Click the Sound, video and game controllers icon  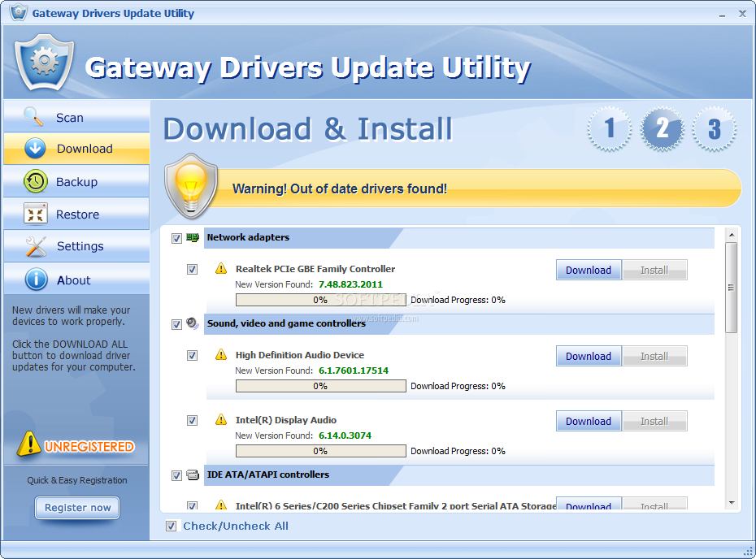tap(193, 323)
